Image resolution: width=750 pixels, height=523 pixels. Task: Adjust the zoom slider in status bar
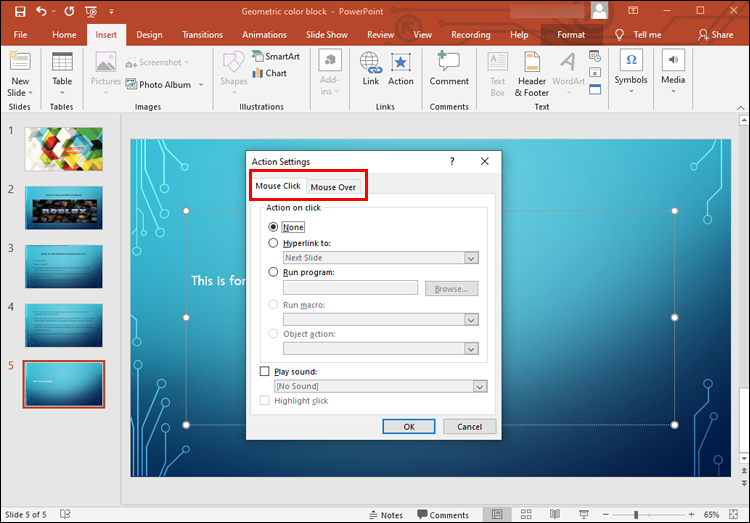(x=636, y=515)
